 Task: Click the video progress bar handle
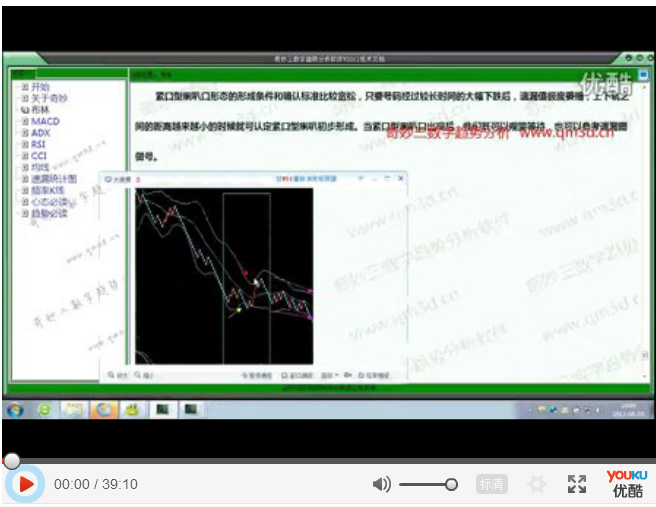[11, 461]
